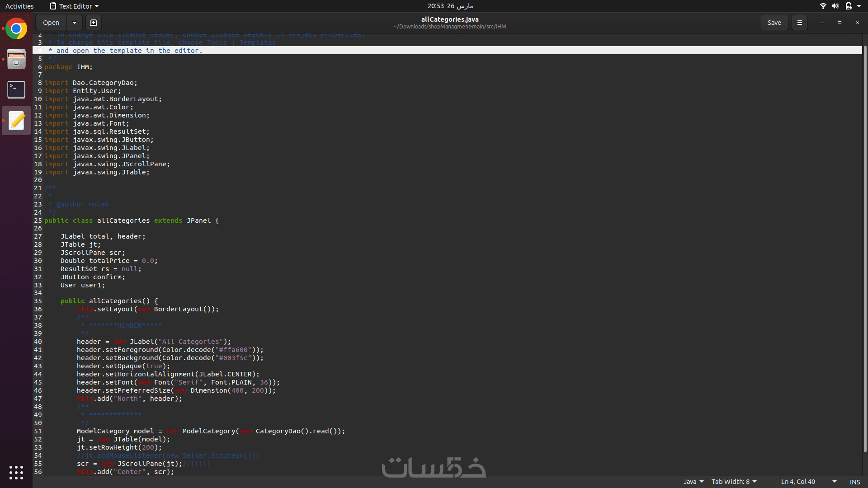The image size is (868, 488).
Task: Click the Text Editor dock icon
Action: click(x=16, y=121)
